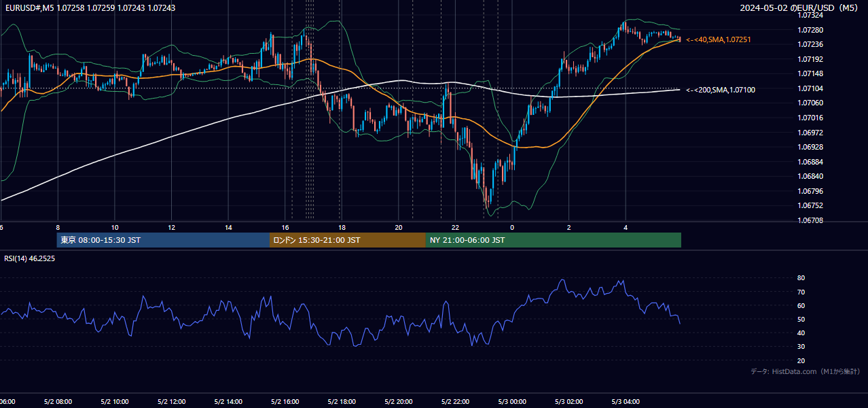Click hour tick "14" under price chart
This screenshot has width=868, height=408.
(x=228, y=228)
